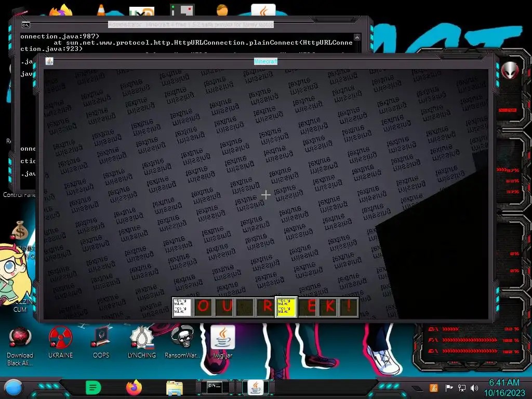This screenshot has height=399, width=532.
Task: Open the network tray icon
Action: click(461, 388)
